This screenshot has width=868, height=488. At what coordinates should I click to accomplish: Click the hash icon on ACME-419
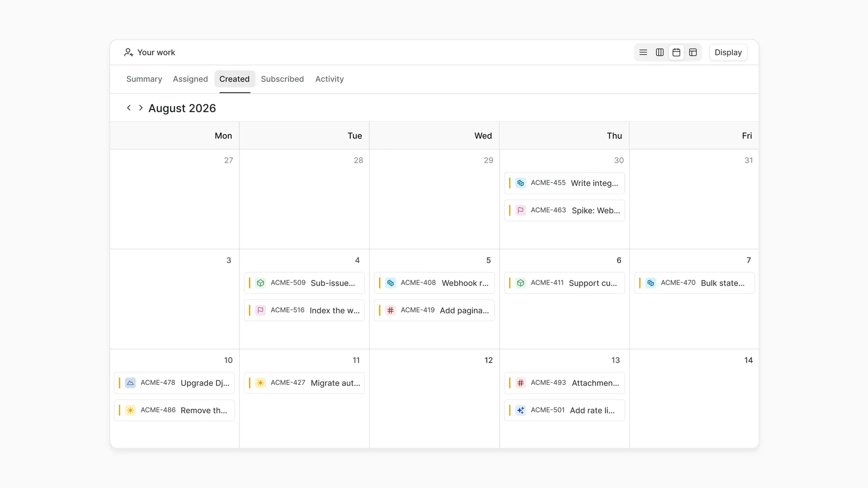pos(391,310)
